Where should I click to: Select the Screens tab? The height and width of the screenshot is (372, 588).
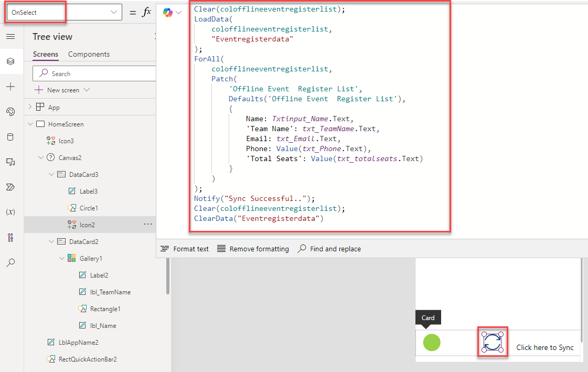[45, 54]
